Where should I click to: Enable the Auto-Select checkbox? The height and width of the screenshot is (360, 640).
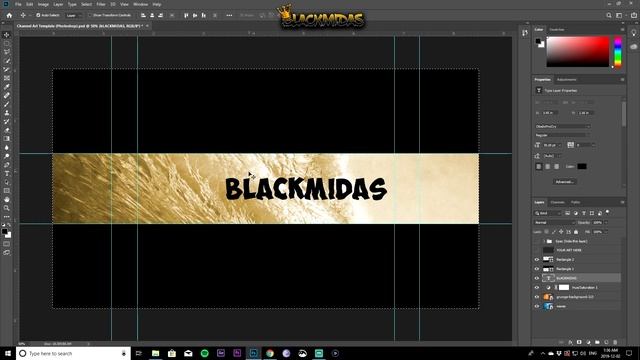pyautogui.click(x=38, y=15)
